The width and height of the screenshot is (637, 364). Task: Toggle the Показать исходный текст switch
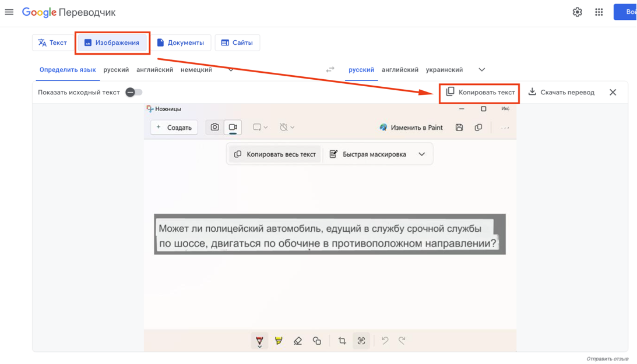coord(133,92)
